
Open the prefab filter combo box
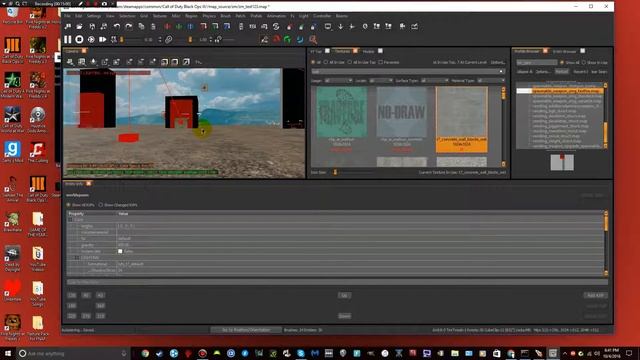click(537, 62)
